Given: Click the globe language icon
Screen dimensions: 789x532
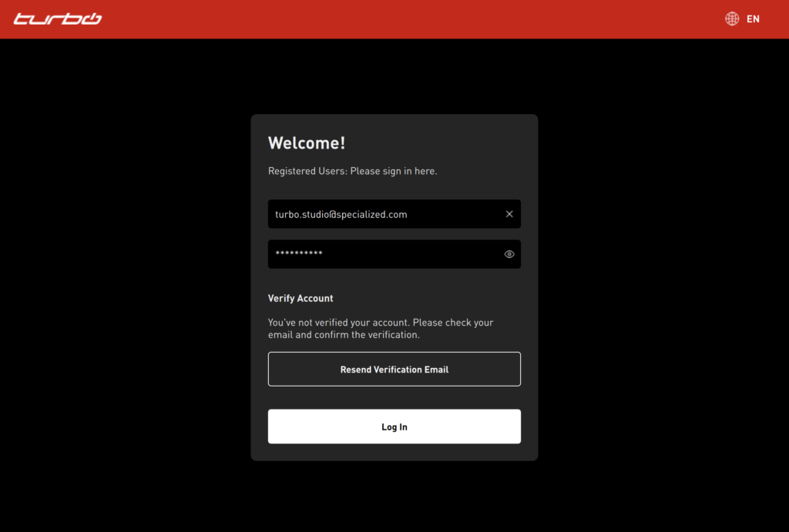Looking at the screenshot, I should [732, 18].
